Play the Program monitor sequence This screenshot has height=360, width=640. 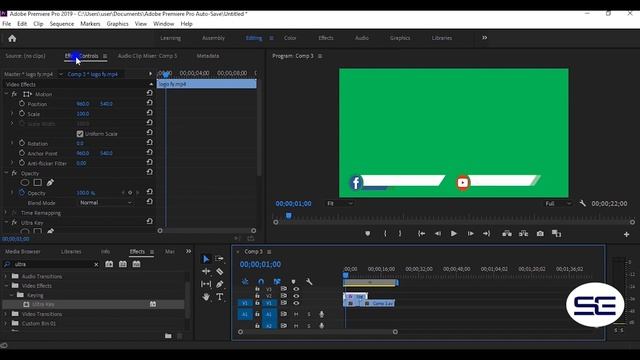(x=453, y=233)
